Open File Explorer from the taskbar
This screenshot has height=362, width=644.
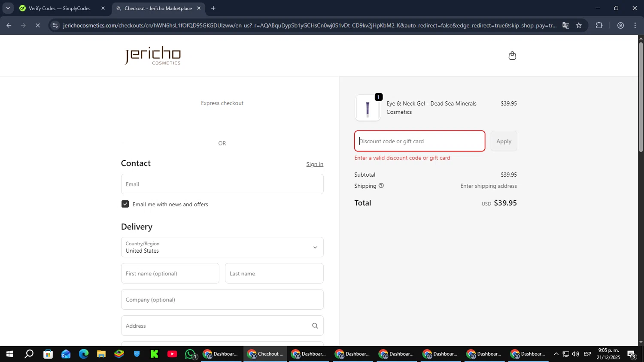pyautogui.click(x=101, y=354)
